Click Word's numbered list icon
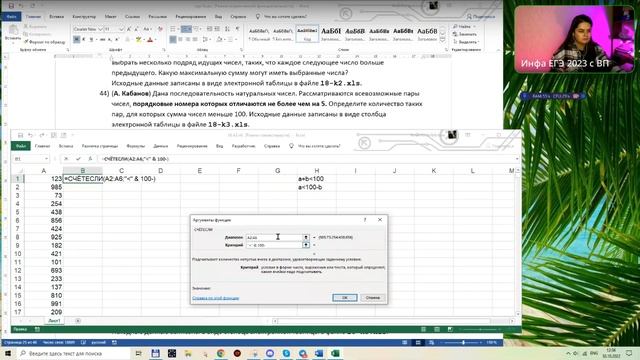The width and height of the screenshot is (640, 360). tap(185, 29)
